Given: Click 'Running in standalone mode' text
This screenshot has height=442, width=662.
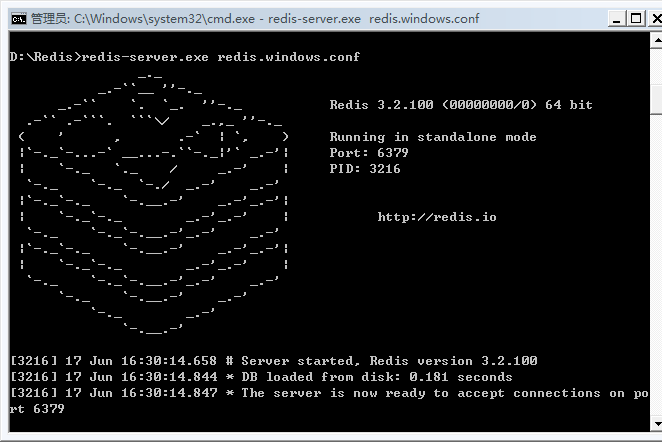Looking at the screenshot, I should pos(433,137).
